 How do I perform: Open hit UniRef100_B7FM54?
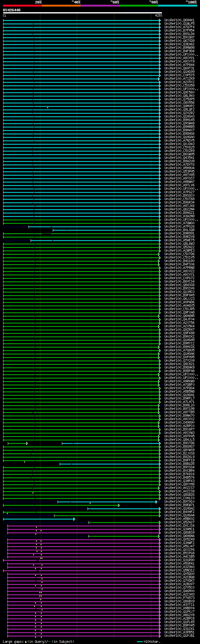click(x=179, y=30)
